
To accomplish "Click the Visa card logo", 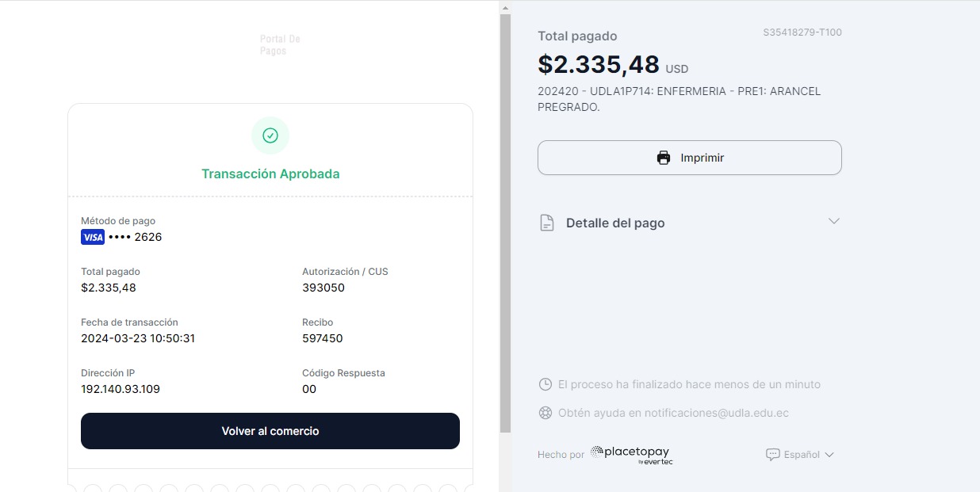I will click(93, 237).
